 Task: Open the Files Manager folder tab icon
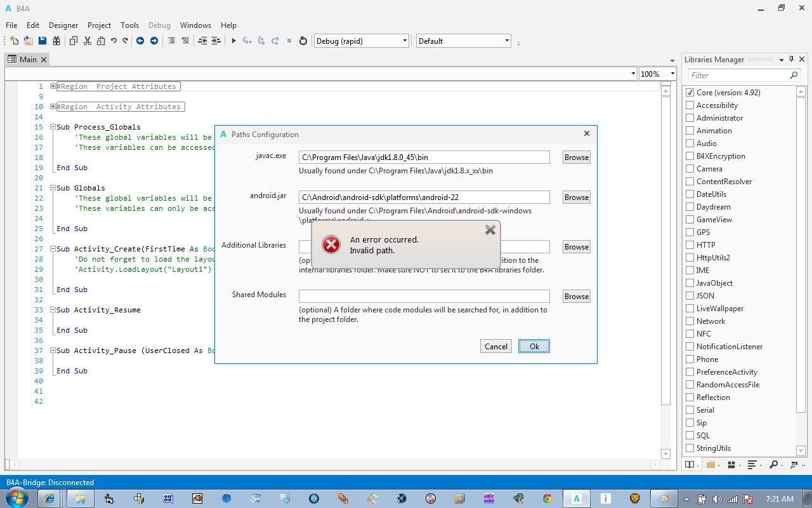pyautogui.click(x=711, y=464)
